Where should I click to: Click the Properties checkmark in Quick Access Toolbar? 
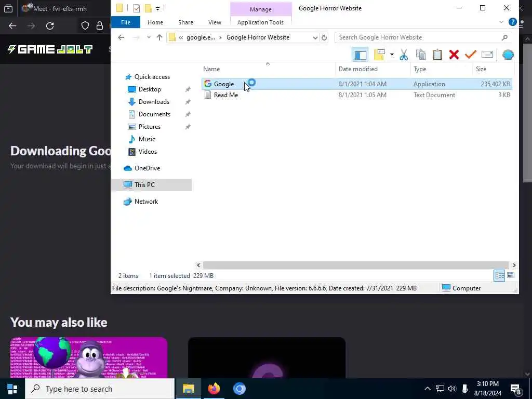point(137,8)
